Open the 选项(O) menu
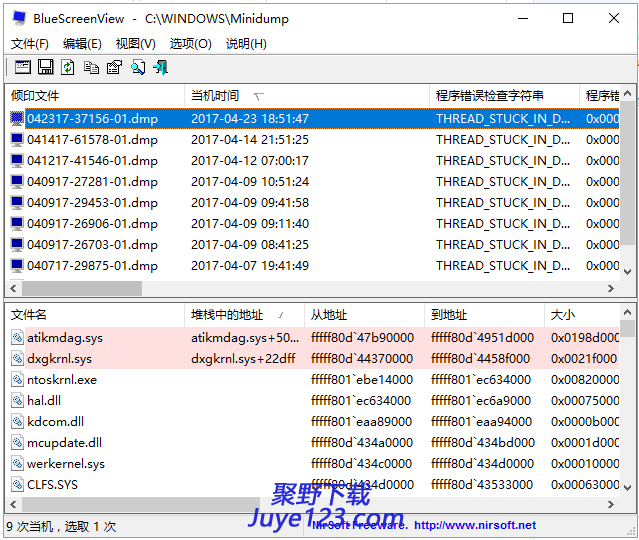This screenshot has height=540, width=639. click(190, 44)
